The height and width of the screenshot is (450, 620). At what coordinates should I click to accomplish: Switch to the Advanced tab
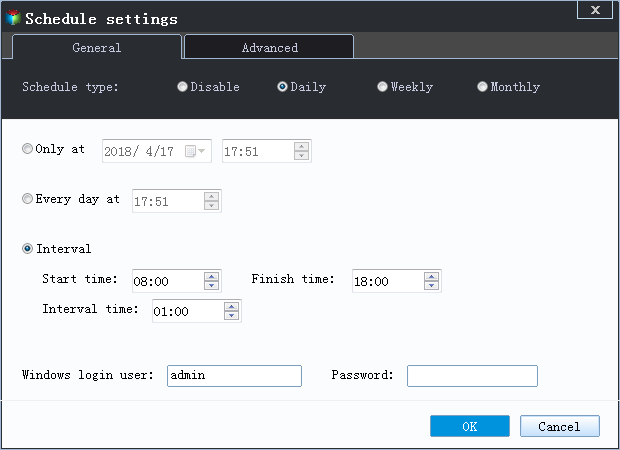pos(269,47)
